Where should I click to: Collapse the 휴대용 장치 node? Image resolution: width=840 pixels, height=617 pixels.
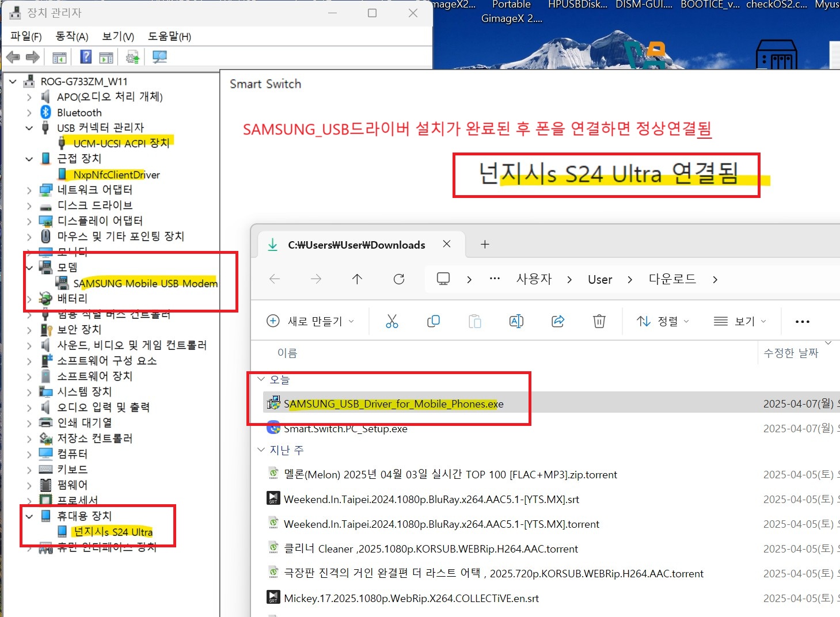click(x=29, y=516)
